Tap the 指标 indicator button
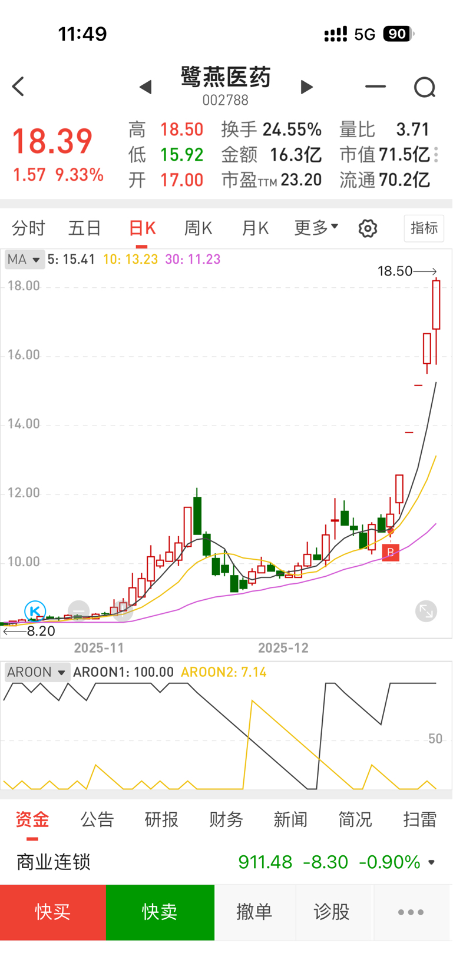 coord(424,228)
